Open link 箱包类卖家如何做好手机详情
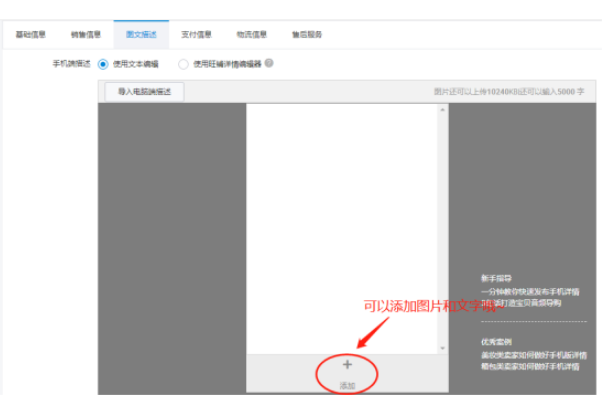Image resolution: width=604 pixels, height=396 pixels. coord(530,366)
